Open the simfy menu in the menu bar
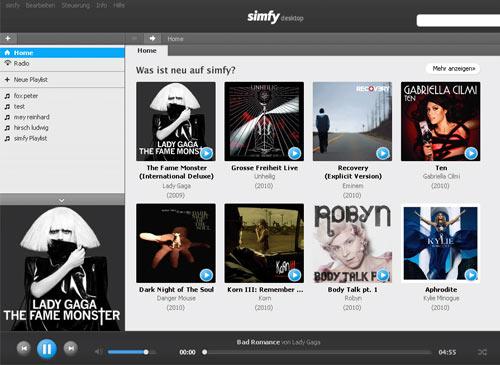 [13, 5]
